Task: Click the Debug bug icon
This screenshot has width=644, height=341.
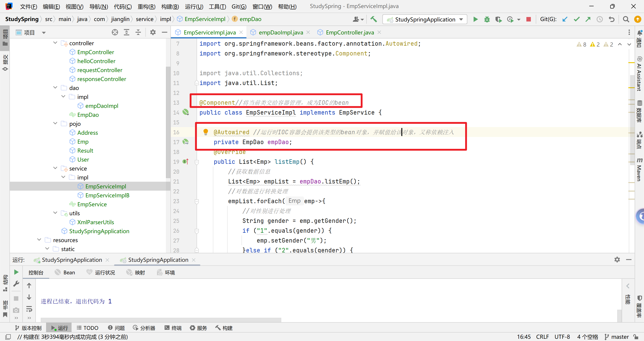Action: tap(487, 19)
